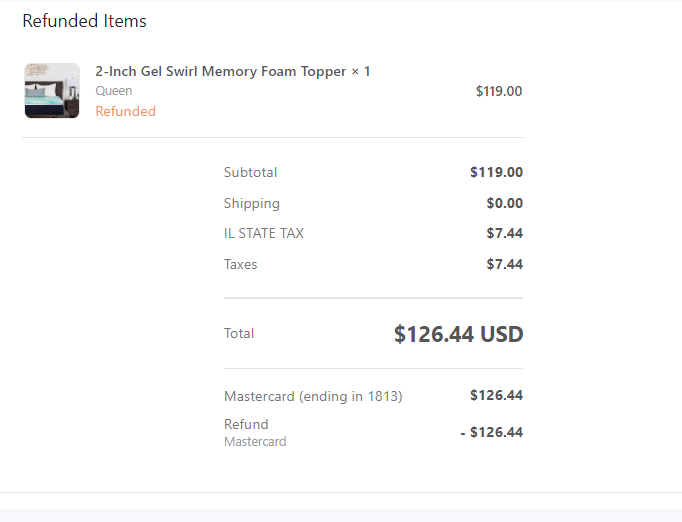This screenshot has width=682, height=522.
Task: Click the Mastercard charged amount $126.44
Action: (x=496, y=395)
